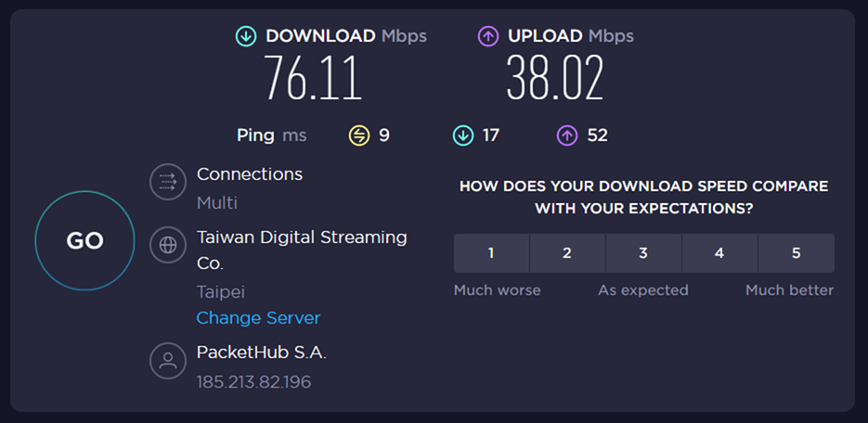Click the Multi connections setting

(217, 202)
